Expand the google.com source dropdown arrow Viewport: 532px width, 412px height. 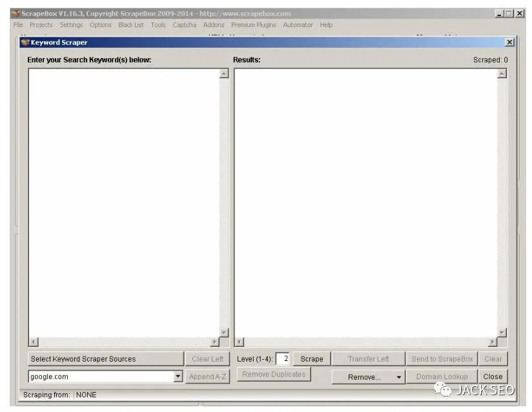coord(178,376)
